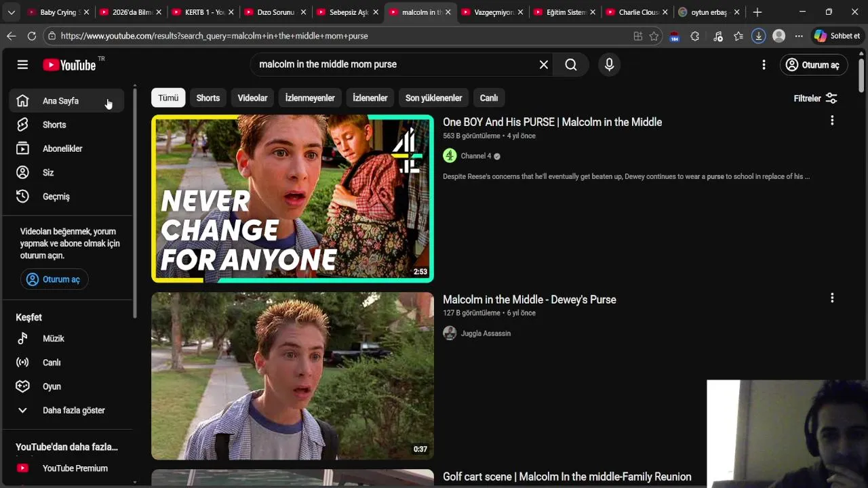
Task: Switch to Baby Crying browser tab
Action: click(x=58, y=12)
